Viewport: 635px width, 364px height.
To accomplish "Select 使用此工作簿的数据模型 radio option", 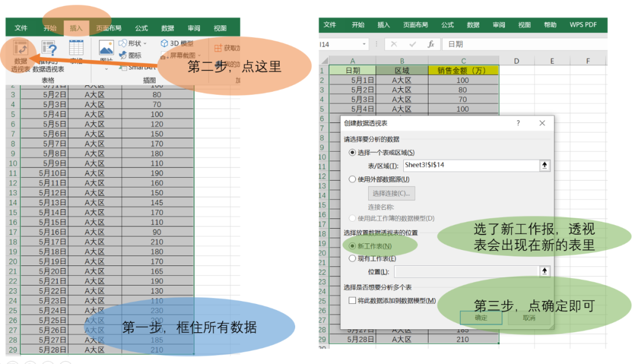I will click(352, 218).
